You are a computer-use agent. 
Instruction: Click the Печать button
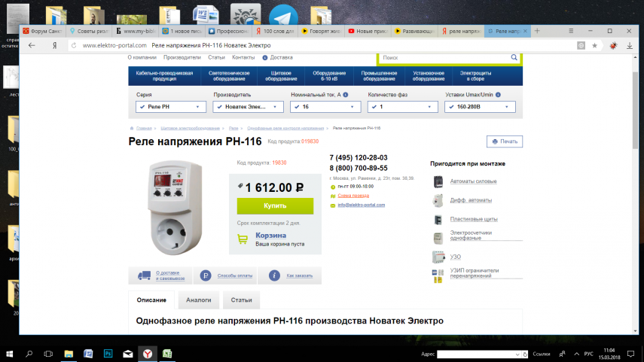[505, 141]
